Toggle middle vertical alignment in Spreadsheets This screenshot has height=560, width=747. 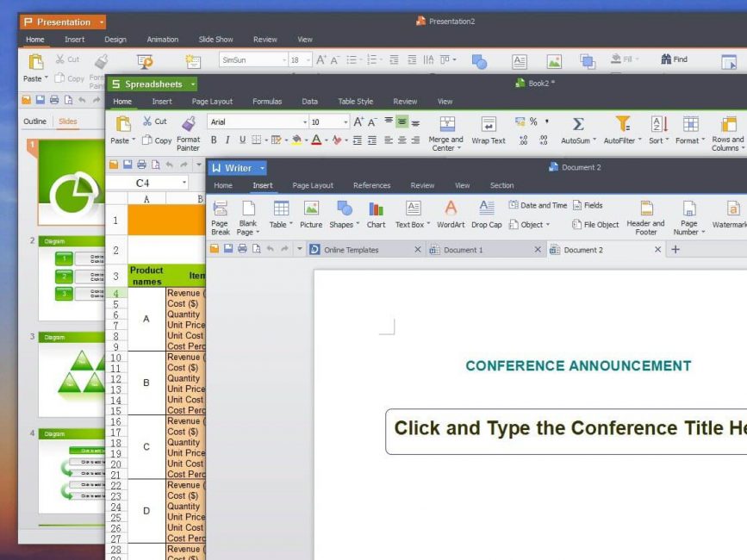click(402, 121)
